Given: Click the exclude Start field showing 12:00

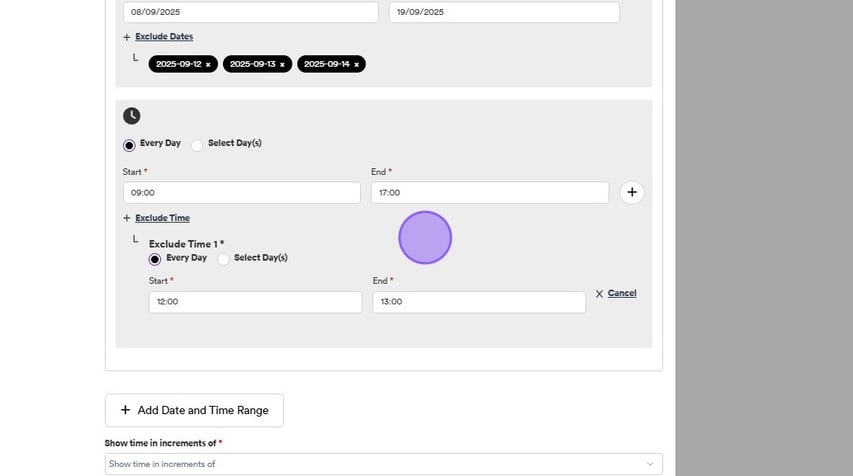Looking at the screenshot, I should coord(255,302).
